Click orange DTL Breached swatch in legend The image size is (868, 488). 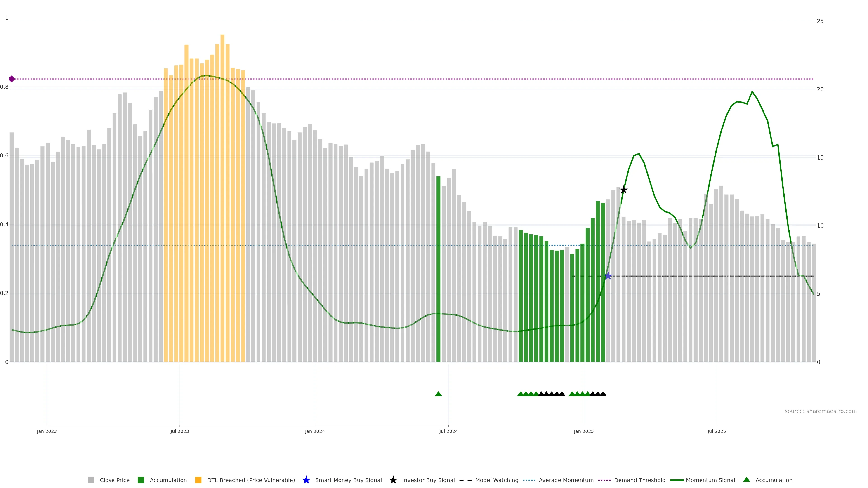[198, 480]
